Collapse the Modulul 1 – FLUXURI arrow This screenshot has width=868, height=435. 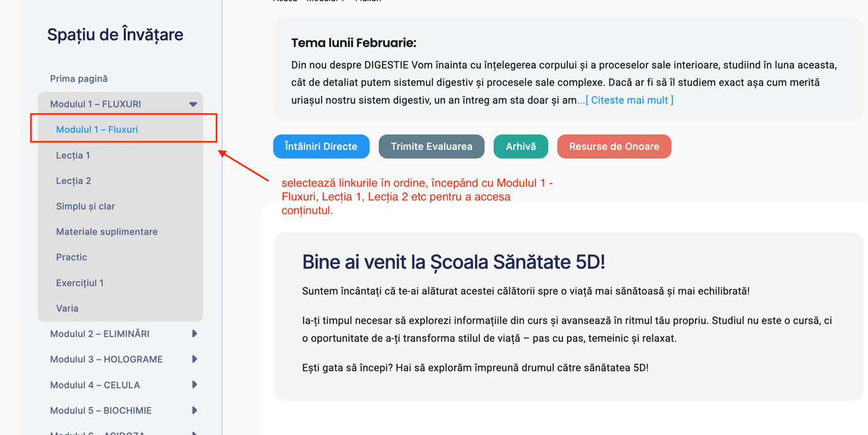click(193, 105)
